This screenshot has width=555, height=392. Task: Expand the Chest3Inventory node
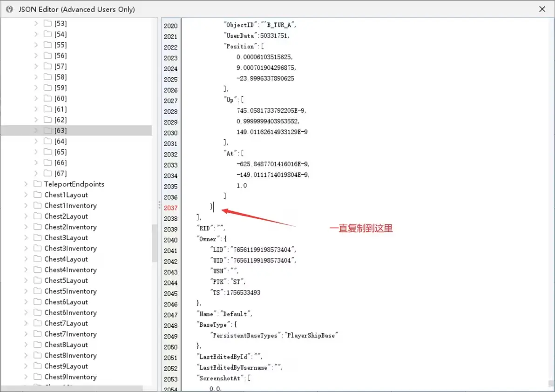[26, 248]
